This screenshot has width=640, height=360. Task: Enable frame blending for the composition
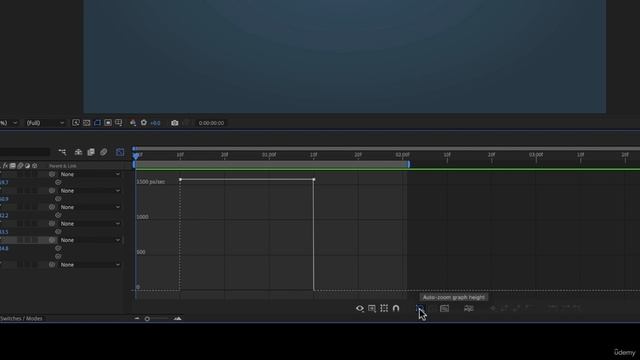point(91,152)
